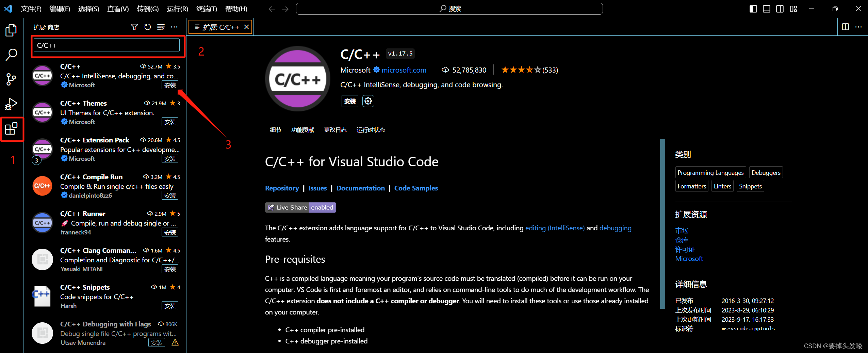Open the Search view

(x=11, y=55)
